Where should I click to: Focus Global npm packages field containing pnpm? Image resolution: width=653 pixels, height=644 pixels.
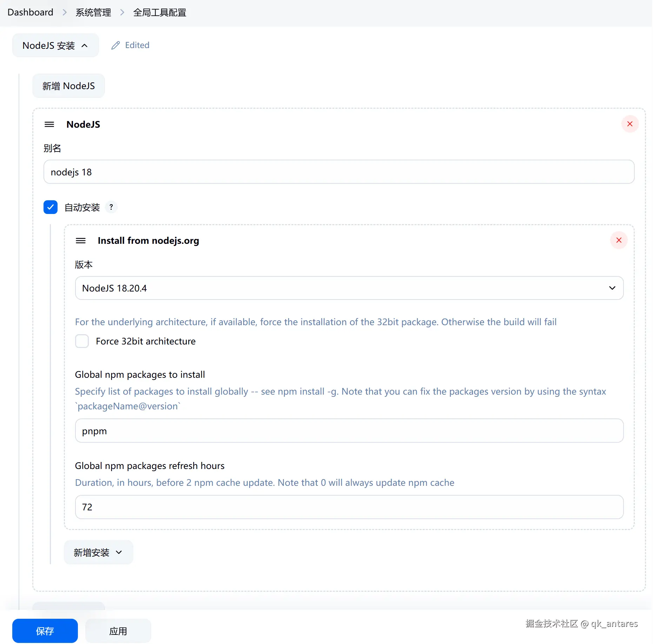coord(349,431)
